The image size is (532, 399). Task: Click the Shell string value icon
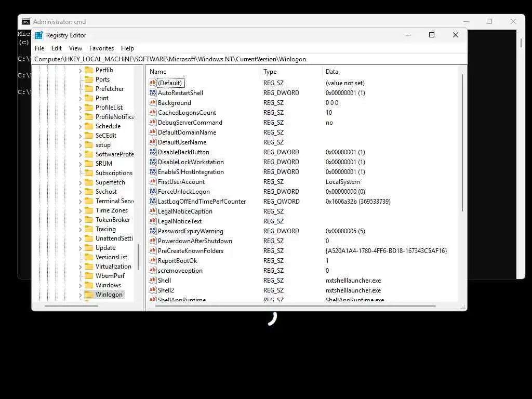[x=153, y=280]
